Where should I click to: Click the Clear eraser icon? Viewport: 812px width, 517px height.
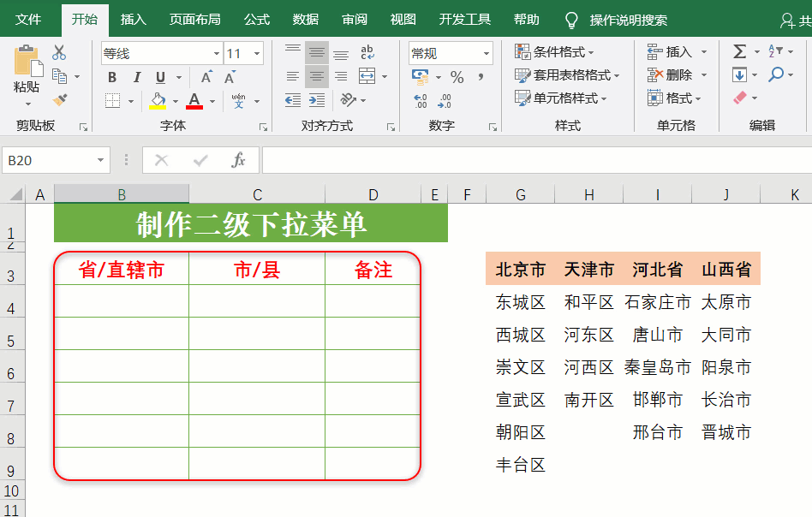pyautogui.click(x=740, y=98)
